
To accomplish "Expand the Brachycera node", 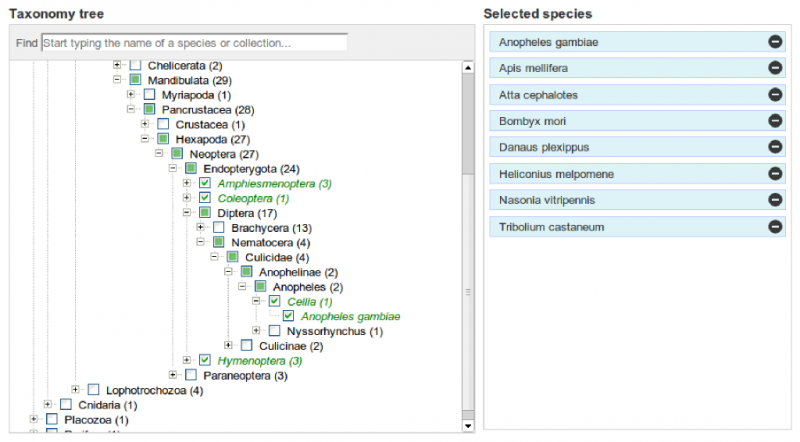I will (x=201, y=227).
